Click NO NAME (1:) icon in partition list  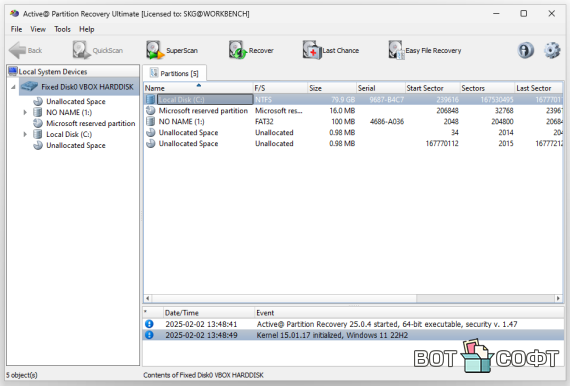pos(150,121)
